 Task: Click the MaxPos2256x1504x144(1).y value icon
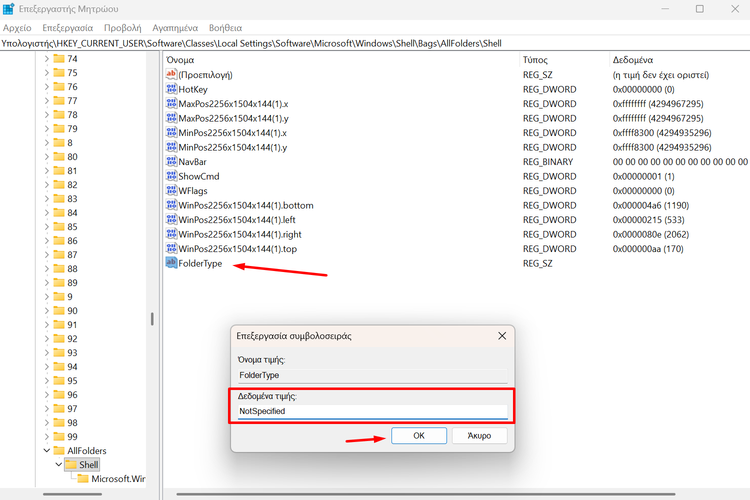(x=171, y=118)
